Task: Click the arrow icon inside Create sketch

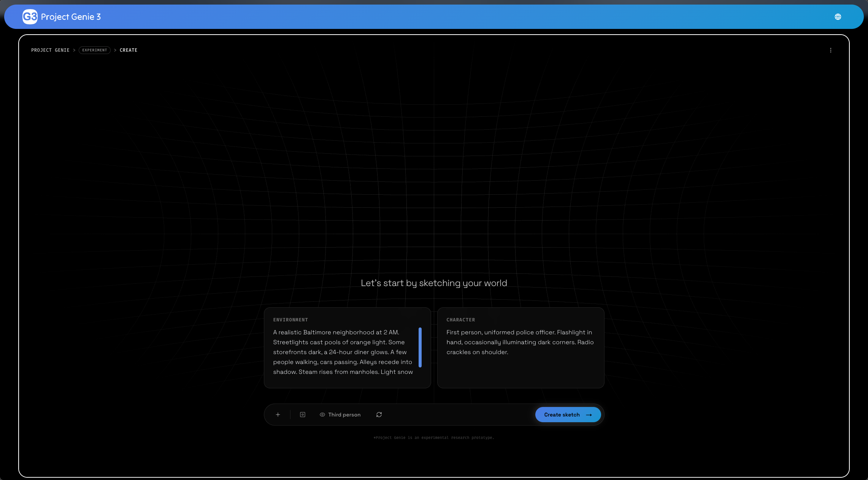Action: click(x=589, y=415)
